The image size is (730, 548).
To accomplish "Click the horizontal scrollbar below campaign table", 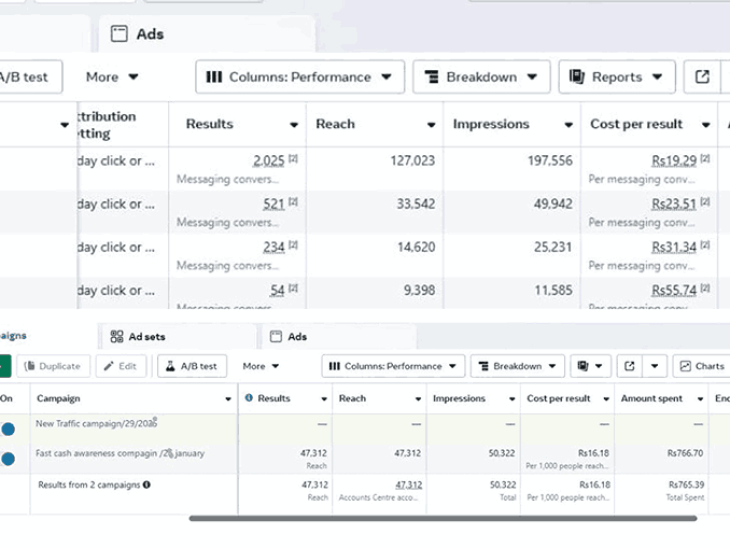I will (443, 518).
